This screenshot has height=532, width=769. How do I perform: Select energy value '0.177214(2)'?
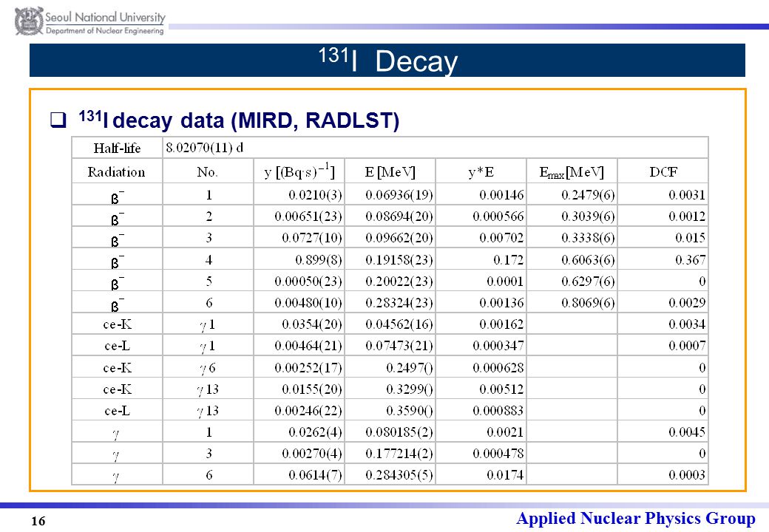point(399,454)
